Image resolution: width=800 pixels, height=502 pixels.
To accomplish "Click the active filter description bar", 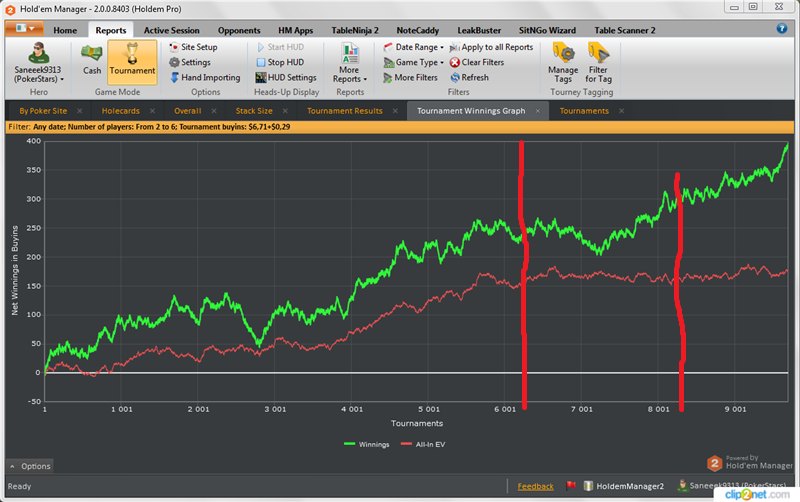I will tap(400, 127).
